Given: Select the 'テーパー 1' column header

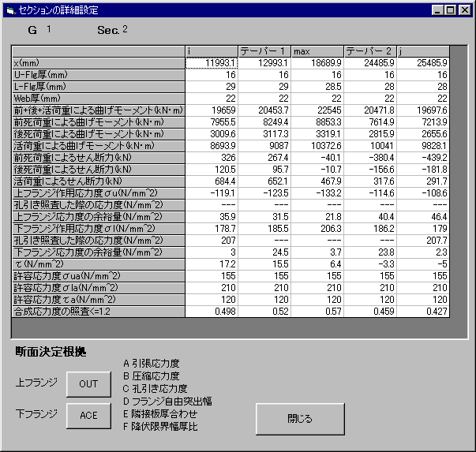Looking at the screenshot, I should [264, 51].
